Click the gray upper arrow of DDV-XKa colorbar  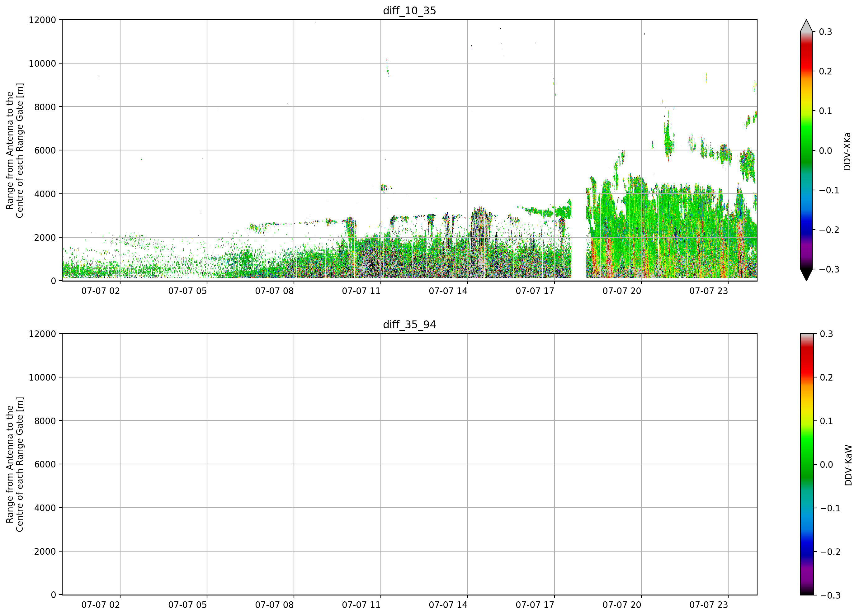pos(806,26)
